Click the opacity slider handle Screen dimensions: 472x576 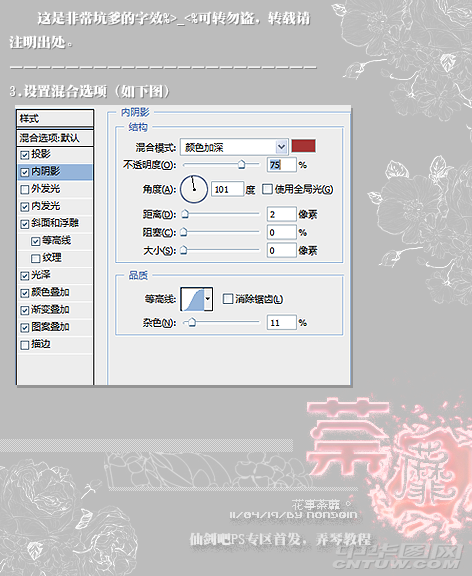pos(241,165)
